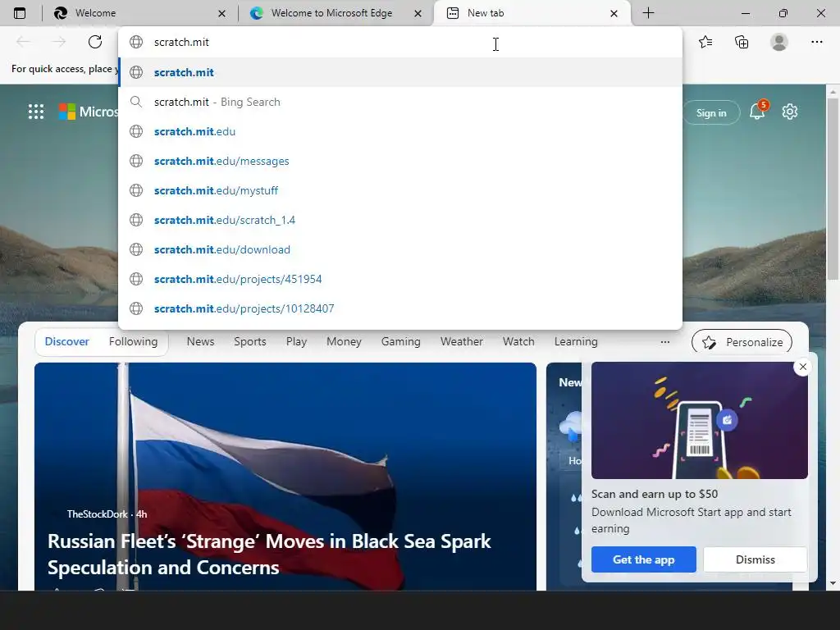Screen dimensions: 840x630
Task: Open the Microsoft app launcher grid icon
Action: pos(36,112)
